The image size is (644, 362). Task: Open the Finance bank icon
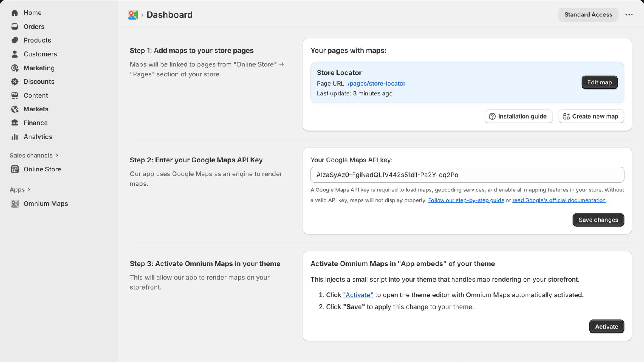(15, 123)
